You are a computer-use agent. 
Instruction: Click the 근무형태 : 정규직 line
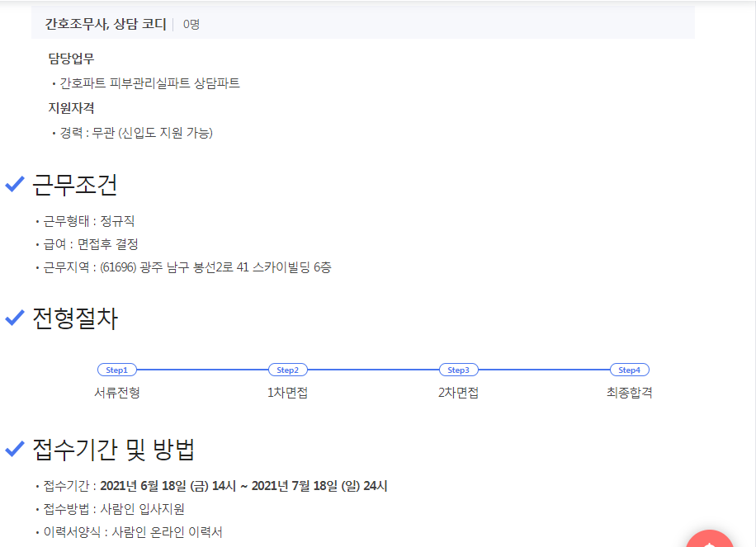pos(89,221)
